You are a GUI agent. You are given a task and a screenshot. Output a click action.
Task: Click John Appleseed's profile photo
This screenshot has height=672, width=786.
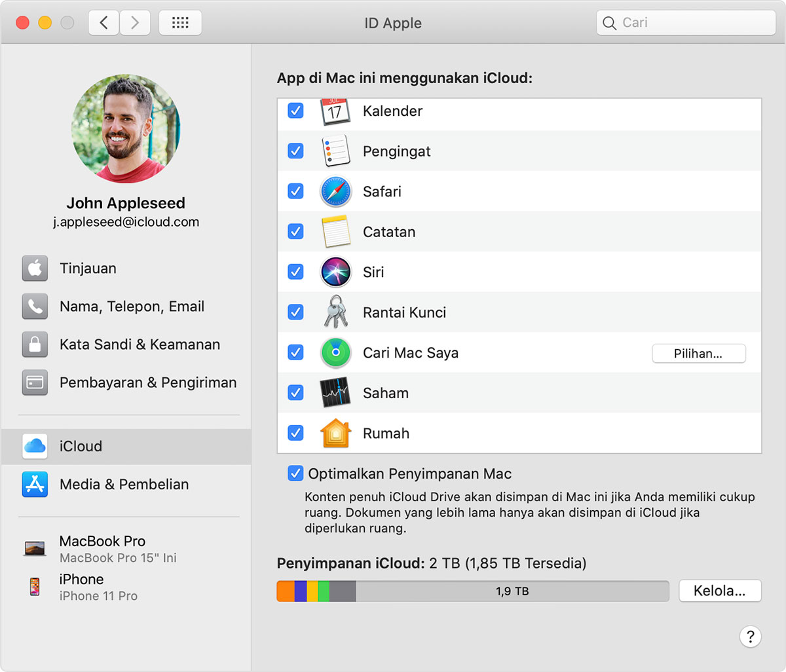(126, 128)
